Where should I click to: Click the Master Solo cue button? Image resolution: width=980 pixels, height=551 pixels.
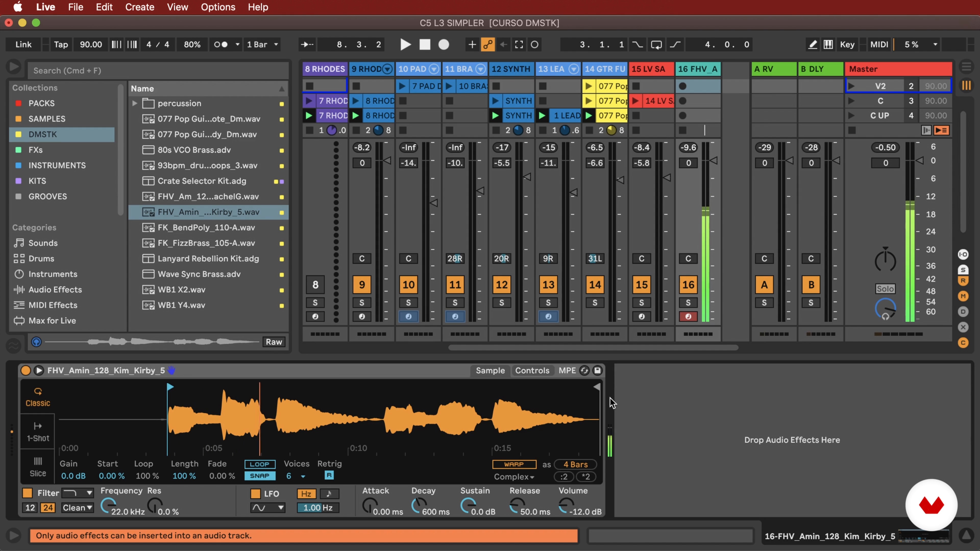[885, 289]
